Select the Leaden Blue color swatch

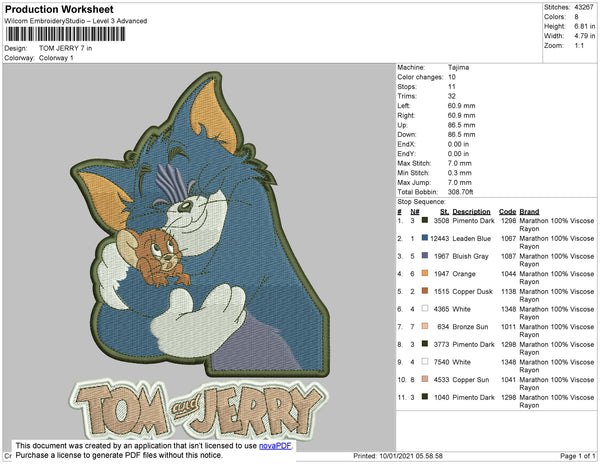425,238
